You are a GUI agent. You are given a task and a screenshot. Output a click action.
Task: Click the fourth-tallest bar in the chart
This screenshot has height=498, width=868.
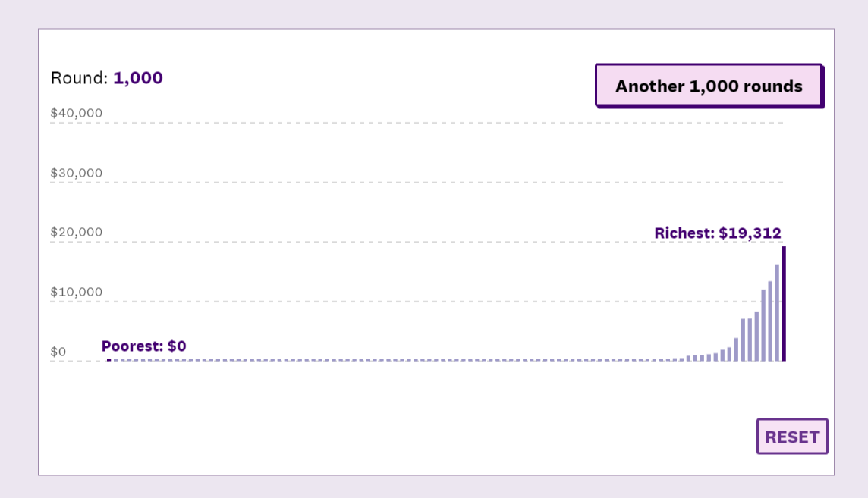click(x=763, y=325)
